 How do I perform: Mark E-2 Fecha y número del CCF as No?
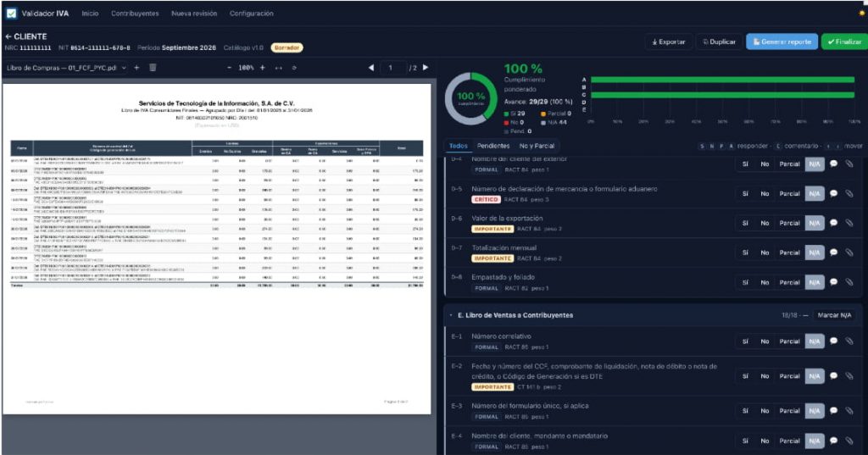click(x=765, y=376)
